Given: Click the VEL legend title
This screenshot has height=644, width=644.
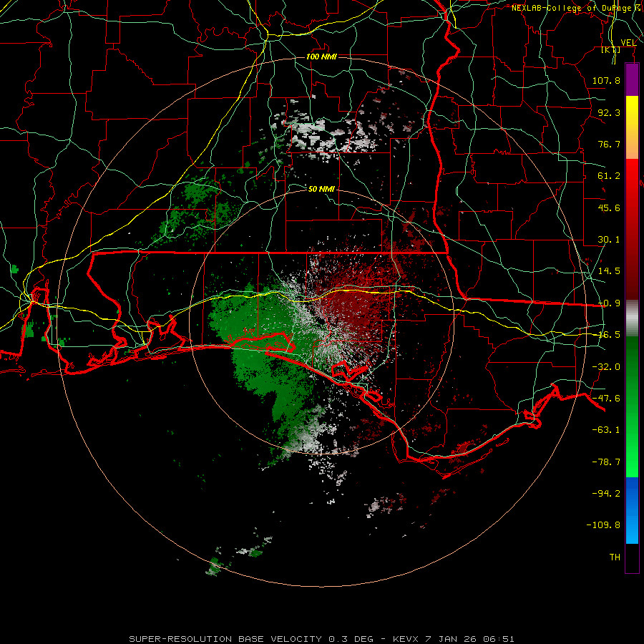Looking at the screenshot, I should tap(628, 43).
